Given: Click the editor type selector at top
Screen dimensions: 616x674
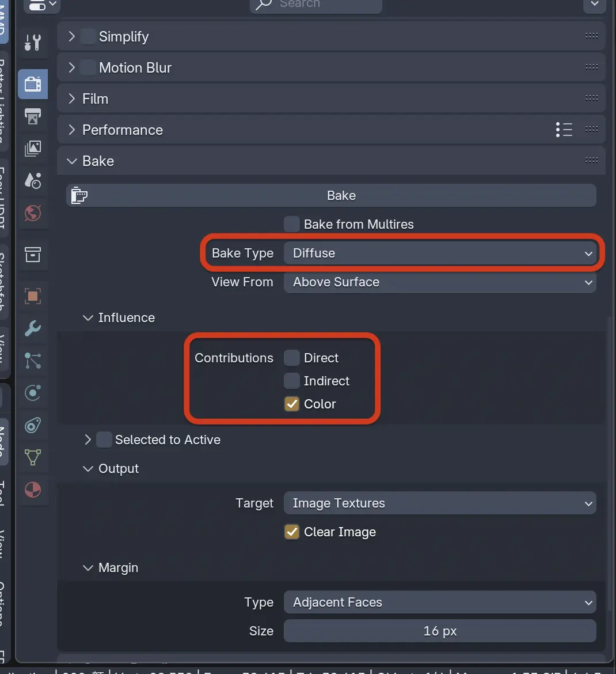Looking at the screenshot, I should pos(41,5).
